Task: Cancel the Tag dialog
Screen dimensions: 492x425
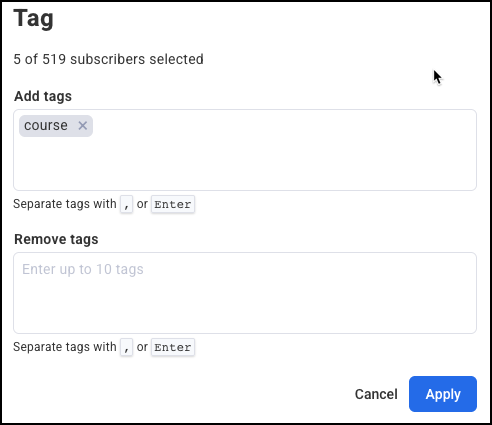Action: [x=376, y=394]
